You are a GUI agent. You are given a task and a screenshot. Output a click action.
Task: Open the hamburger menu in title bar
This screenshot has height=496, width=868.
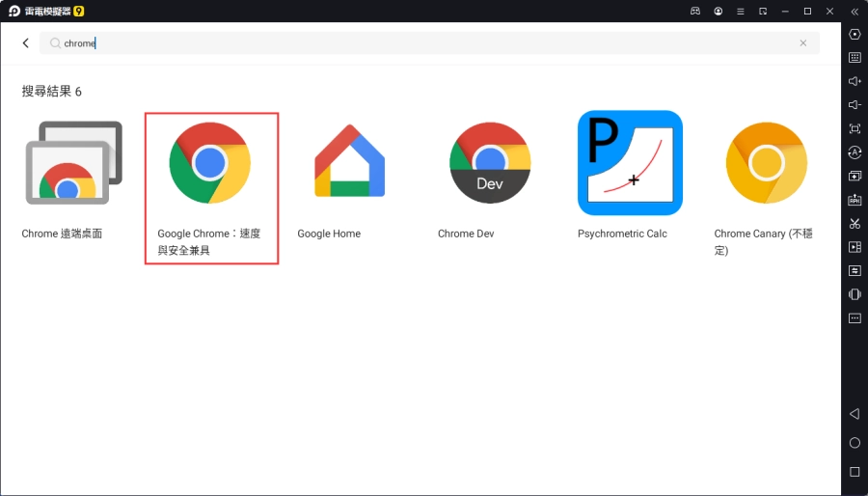click(x=740, y=11)
